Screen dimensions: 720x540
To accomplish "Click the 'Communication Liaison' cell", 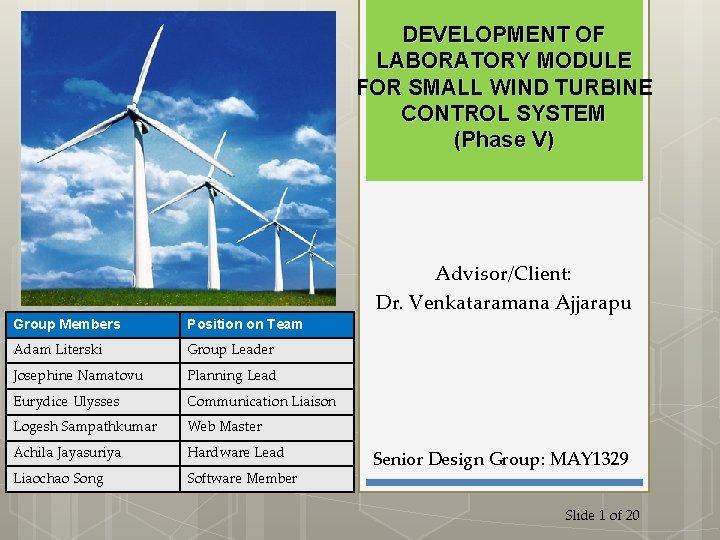I will (x=267, y=402).
